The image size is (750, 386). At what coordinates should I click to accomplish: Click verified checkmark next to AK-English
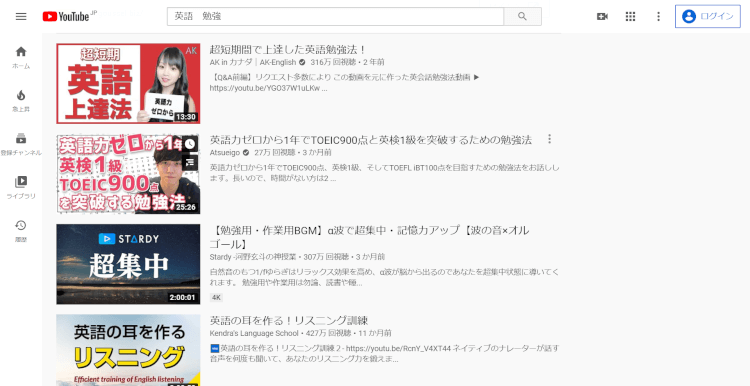pos(302,63)
